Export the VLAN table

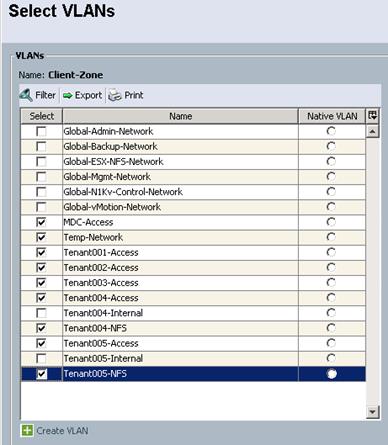82,95
